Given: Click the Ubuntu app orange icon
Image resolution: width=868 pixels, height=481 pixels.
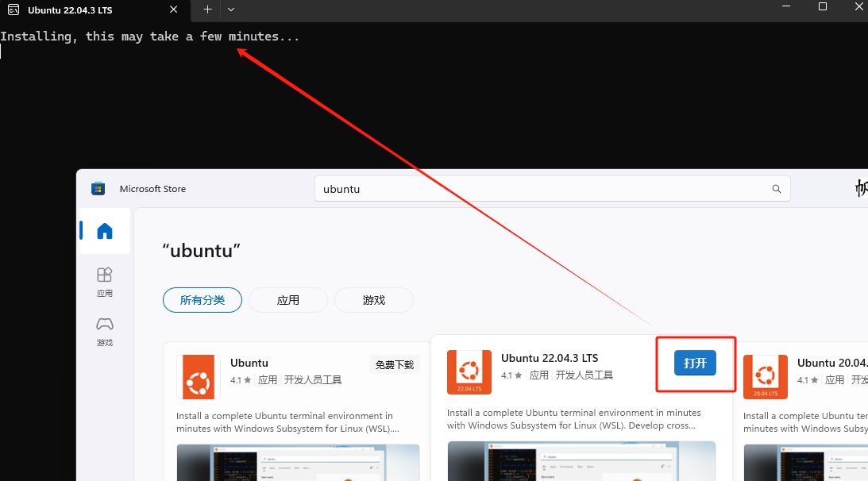Looking at the screenshot, I should coord(199,377).
